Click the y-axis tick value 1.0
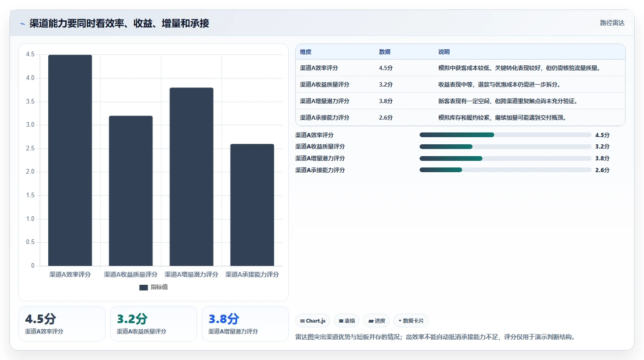This screenshot has width=644, height=360. 30,219
